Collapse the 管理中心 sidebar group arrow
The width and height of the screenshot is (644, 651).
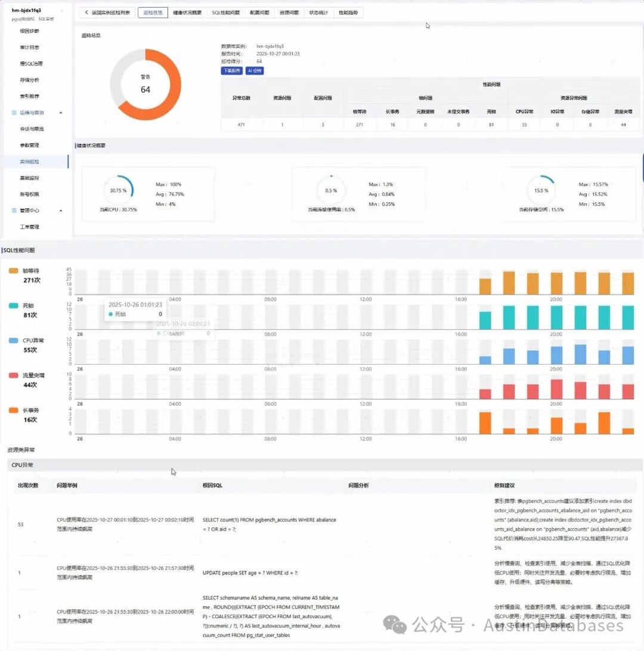pos(61,211)
